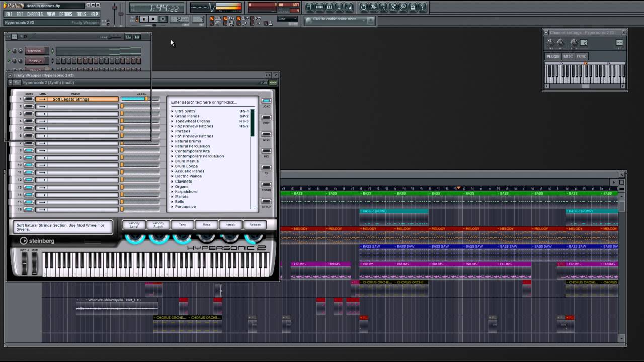Expand the Natural Drums patch category
The height and width of the screenshot is (362, 644).
click(x=172, y=141)
